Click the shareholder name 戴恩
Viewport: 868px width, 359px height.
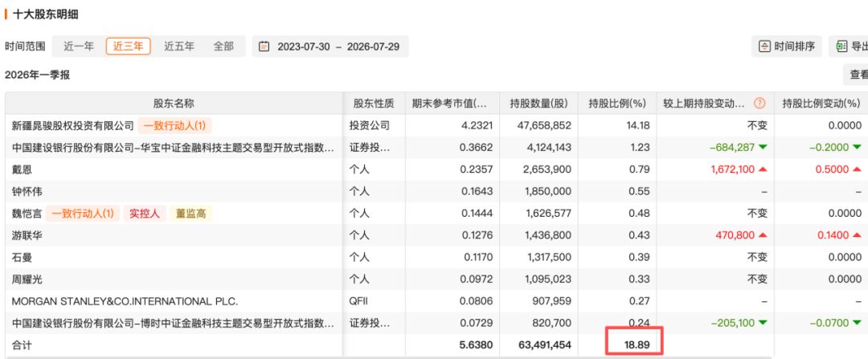click(x=22, y=169)
